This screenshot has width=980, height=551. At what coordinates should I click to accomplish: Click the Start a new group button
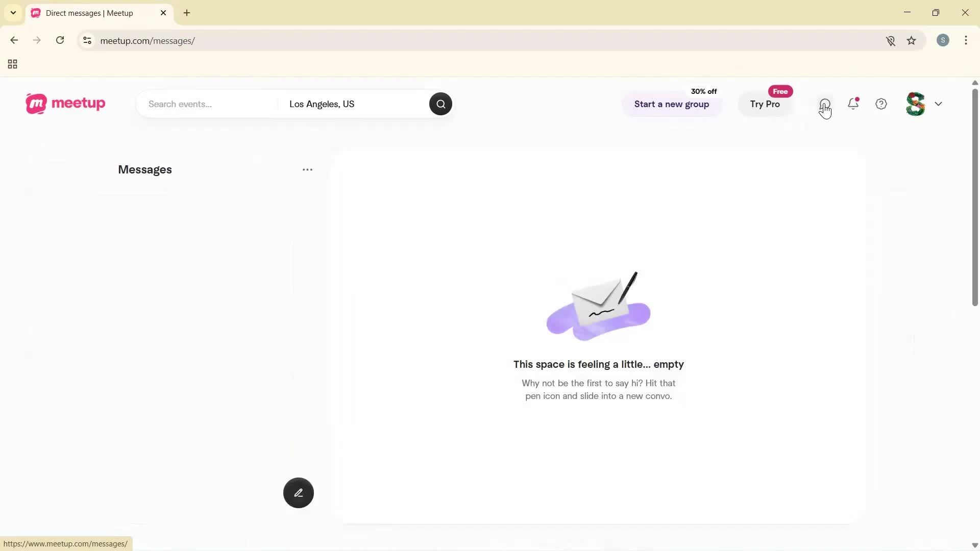tap(671, 104)
